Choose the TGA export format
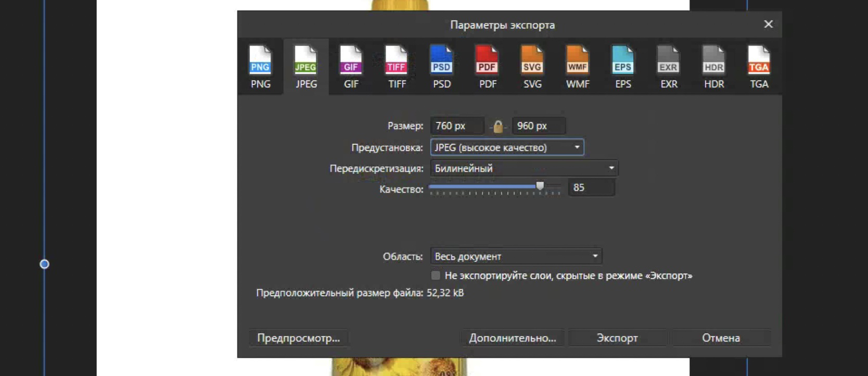 click(x=759, y=67)
